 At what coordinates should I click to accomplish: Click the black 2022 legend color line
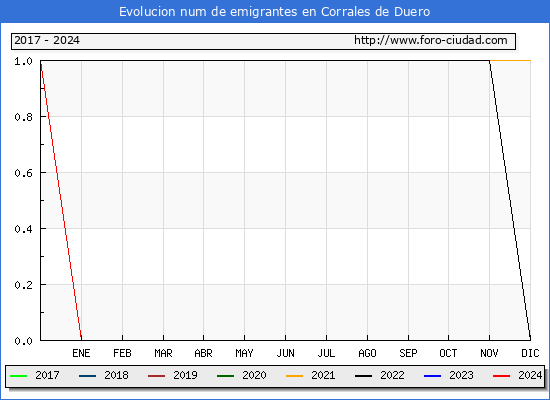pos(363,376)
